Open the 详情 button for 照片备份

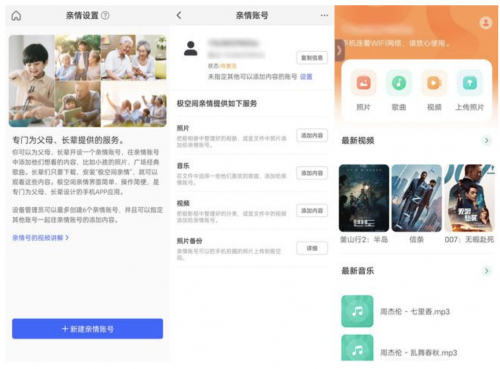click(312, 248)
